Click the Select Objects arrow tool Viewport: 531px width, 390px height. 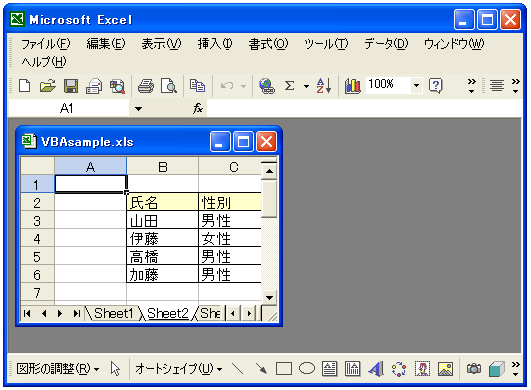(115, 369)
